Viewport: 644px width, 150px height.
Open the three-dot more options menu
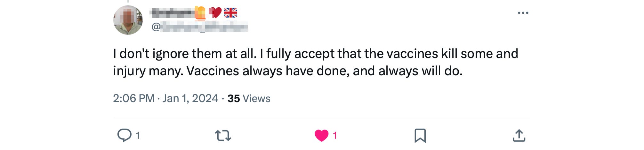(523, 13)
